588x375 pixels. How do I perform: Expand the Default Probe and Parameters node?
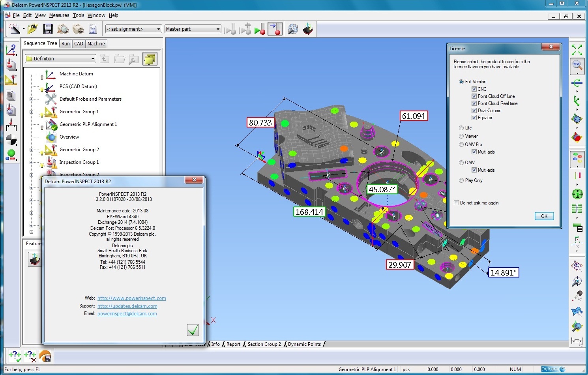[x=31, y=99]
